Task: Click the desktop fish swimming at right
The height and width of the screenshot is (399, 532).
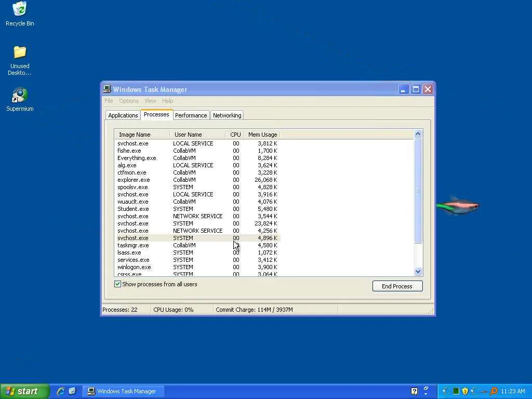Action: [458, 205]
